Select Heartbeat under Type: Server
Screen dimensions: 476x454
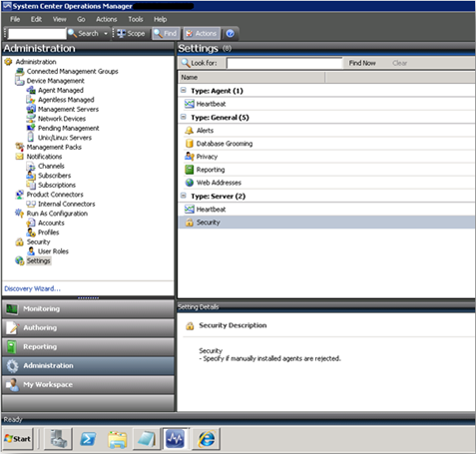[326, 210]
